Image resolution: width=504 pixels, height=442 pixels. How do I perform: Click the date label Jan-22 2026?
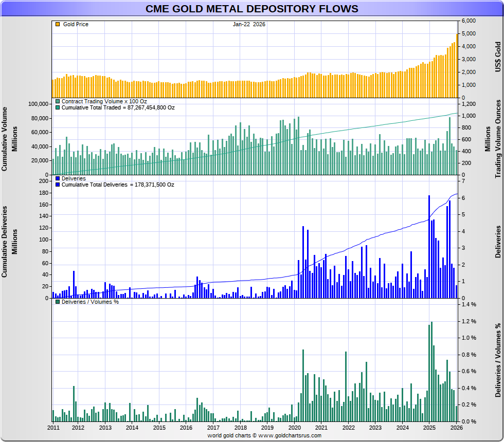[249, 24]
